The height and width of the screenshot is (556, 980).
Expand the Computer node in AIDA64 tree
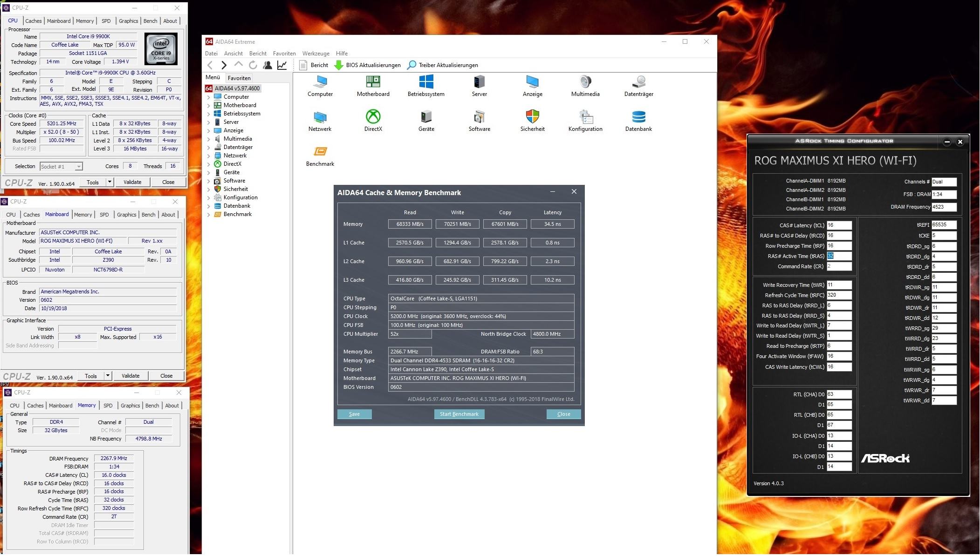coord(208,97)
